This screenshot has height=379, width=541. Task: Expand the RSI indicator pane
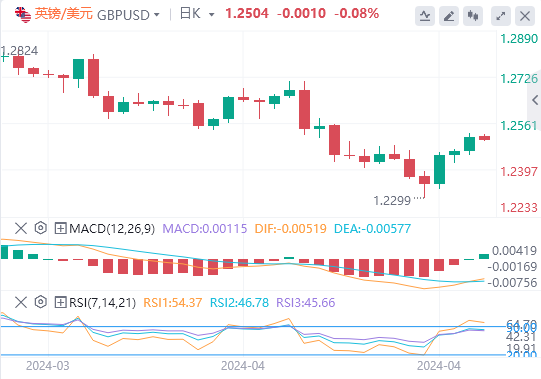point(60,302)
